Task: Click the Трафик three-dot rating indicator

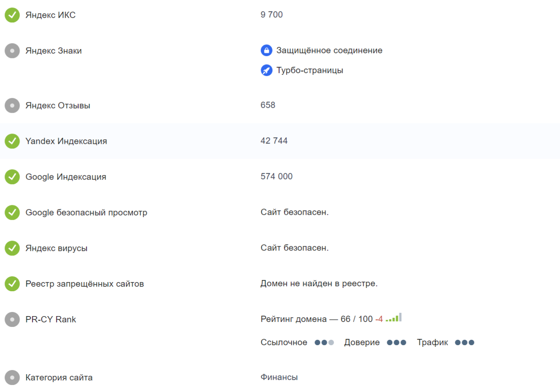Action: [465, 343]
